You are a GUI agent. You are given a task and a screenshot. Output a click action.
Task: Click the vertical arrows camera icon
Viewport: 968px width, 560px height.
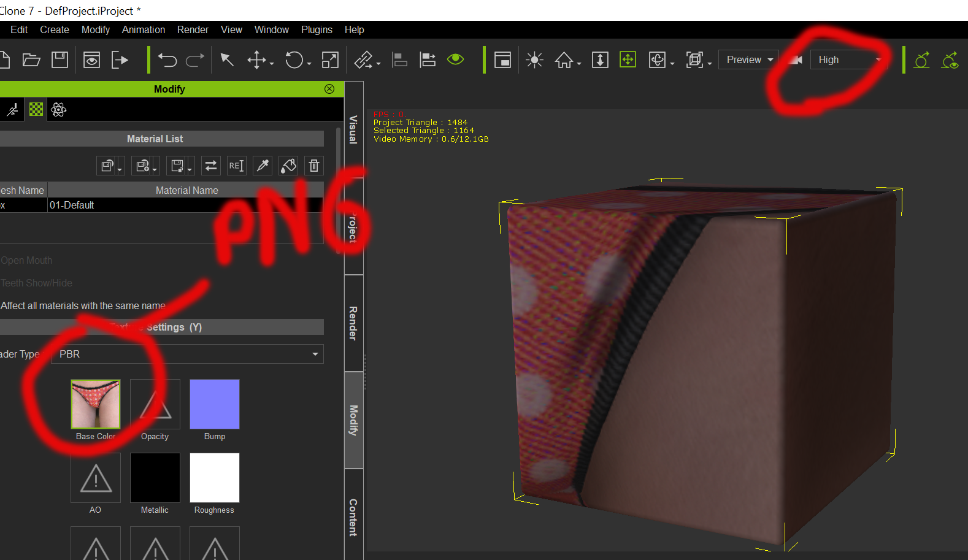[600, 59]
